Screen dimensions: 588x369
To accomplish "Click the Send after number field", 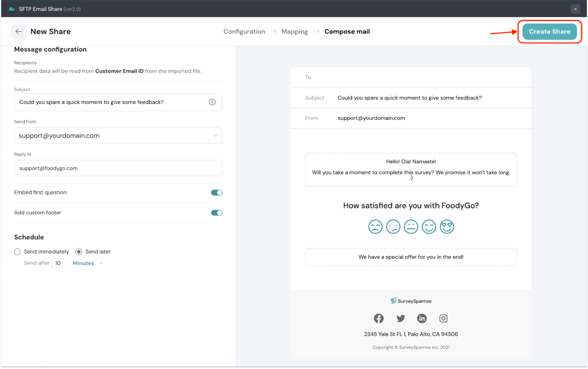I will [x=60, y=263].
